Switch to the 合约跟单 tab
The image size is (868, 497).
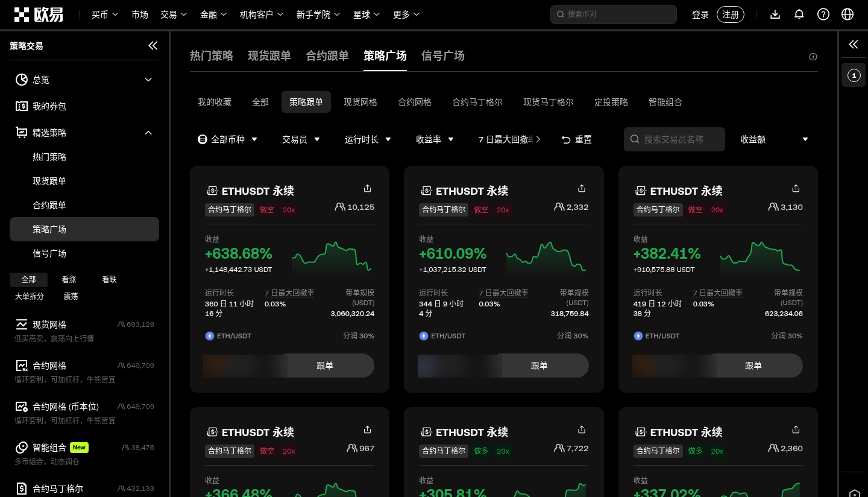pos(327,56)
